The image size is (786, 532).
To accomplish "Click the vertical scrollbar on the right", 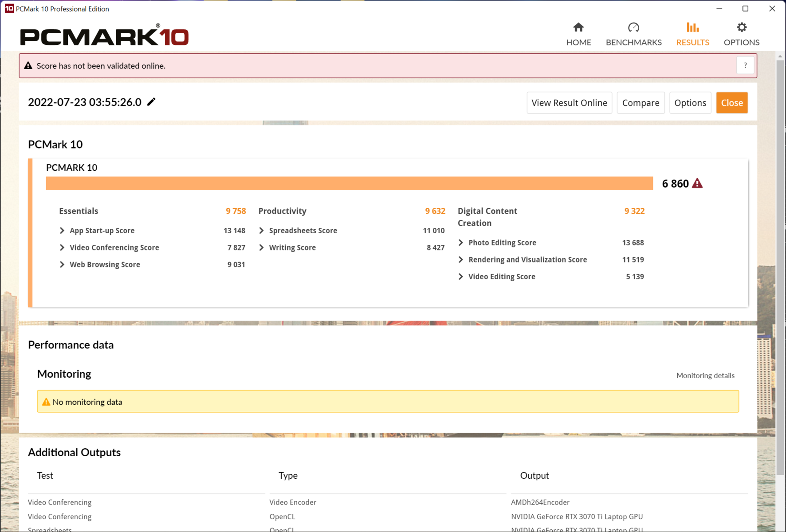I will pos(780,266).
